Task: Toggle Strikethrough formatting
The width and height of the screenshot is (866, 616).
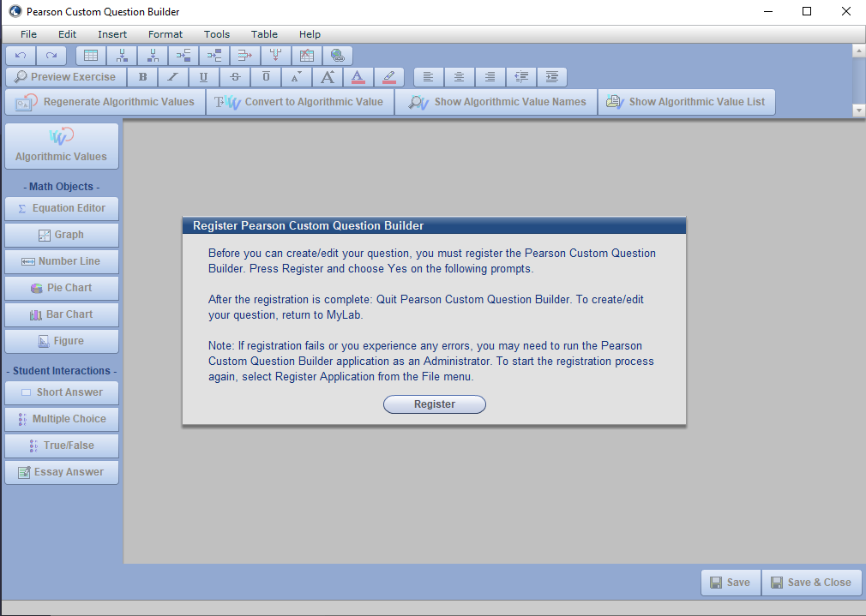Action: (235, 77)
